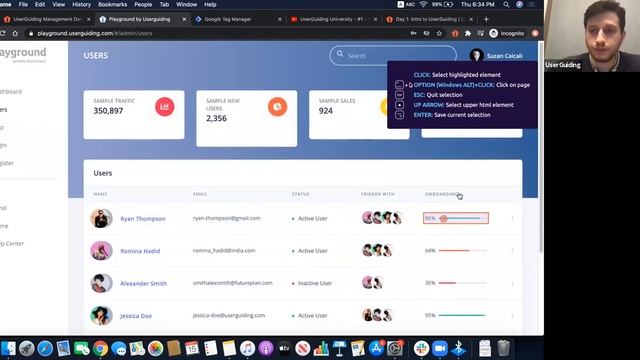The image size is (640, 360).
Task: Open Zoom from the Dock
Action: 440,349
